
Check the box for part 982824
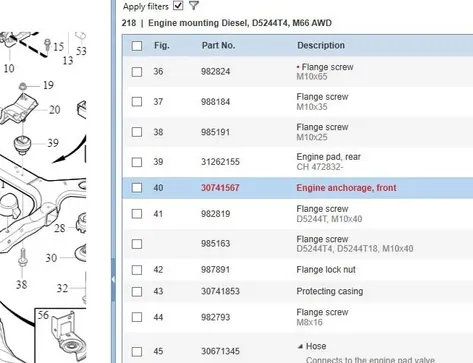137,72
